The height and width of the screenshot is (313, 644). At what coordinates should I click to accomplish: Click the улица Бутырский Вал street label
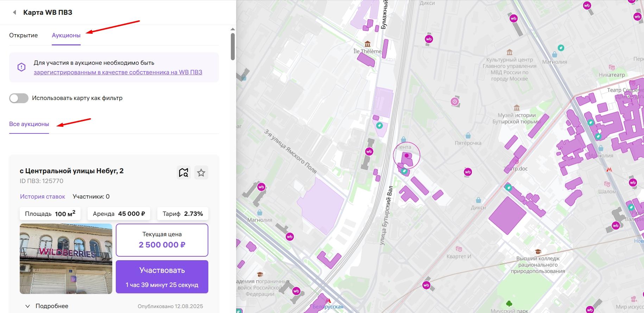[x=386, y=215]
